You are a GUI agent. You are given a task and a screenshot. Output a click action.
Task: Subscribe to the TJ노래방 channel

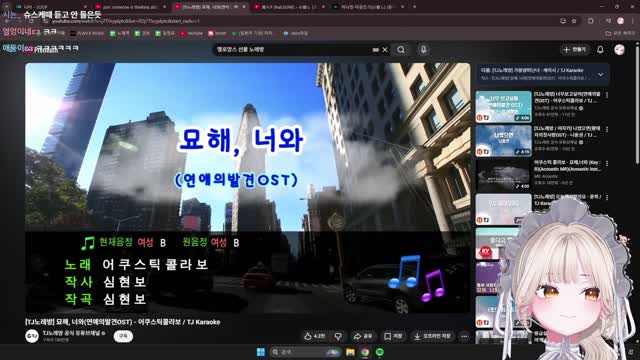point(123,336)
